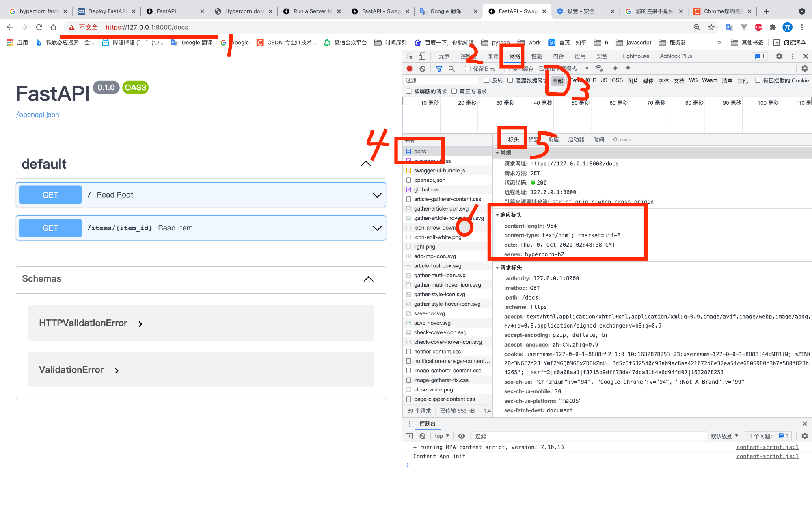812x508 pixels.
Task: Select the docs request in the list
Action: tap(420, 151)
